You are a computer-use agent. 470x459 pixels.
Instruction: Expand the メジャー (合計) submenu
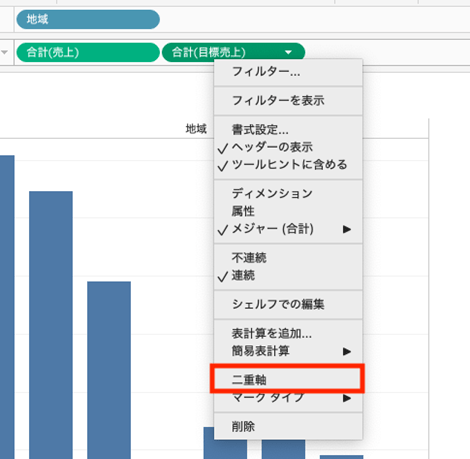pos(288,229)
